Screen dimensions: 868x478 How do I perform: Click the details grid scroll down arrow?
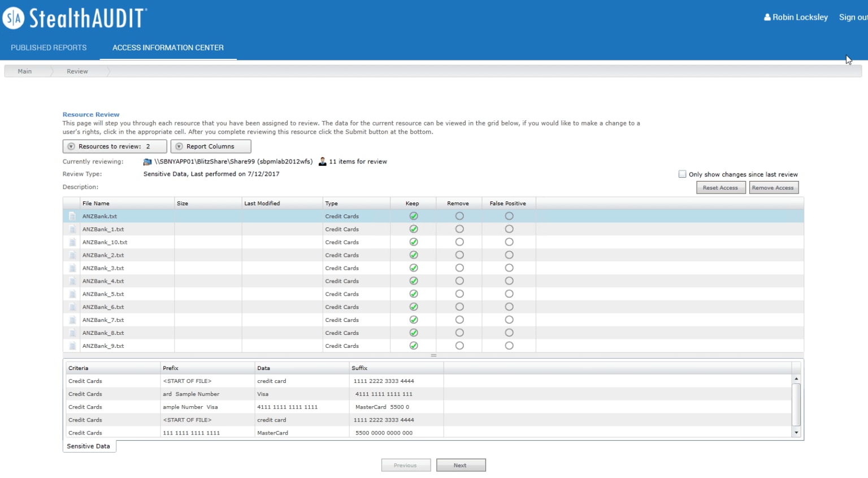coord(796,433)
